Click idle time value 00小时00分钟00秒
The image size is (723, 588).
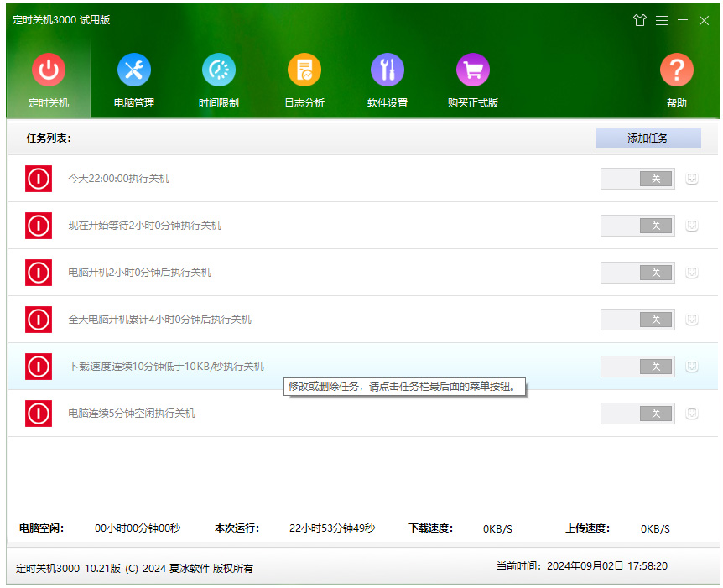[x=138, y=528]
